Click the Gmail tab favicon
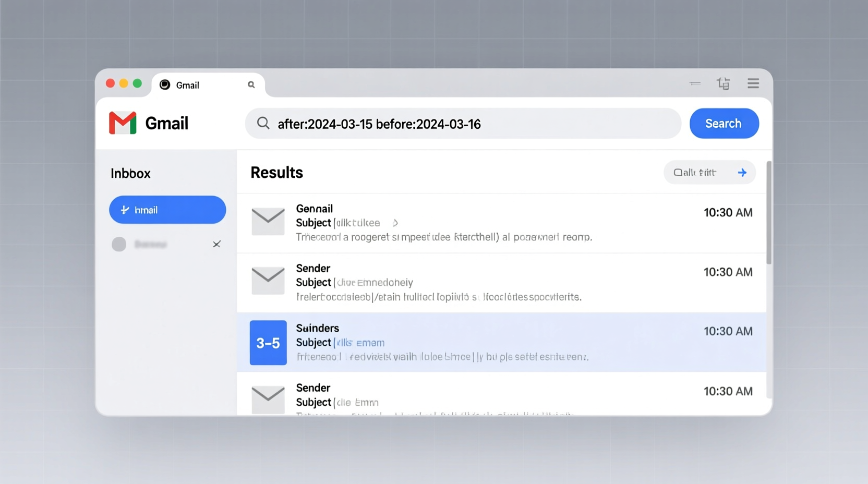Image resolution: width=868 pixels, height=484 pixels. point(165,84)
